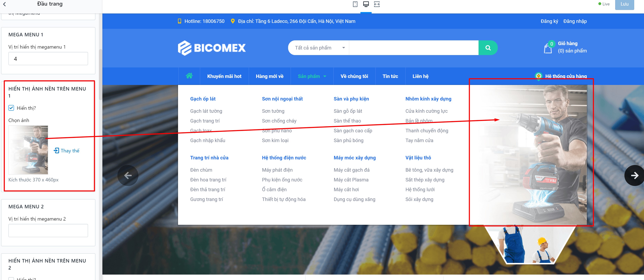This screenshot has height=280, width=644.
Task: Click the Vị trí hiển thị megamenu 2 field
Action: pyautogui.click(x=48, y=231)
